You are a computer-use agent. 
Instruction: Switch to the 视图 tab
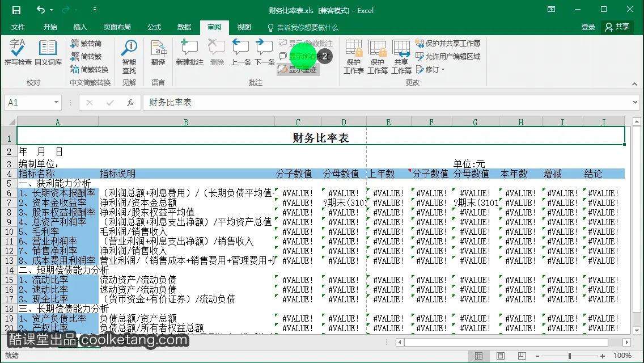[244, 27]
